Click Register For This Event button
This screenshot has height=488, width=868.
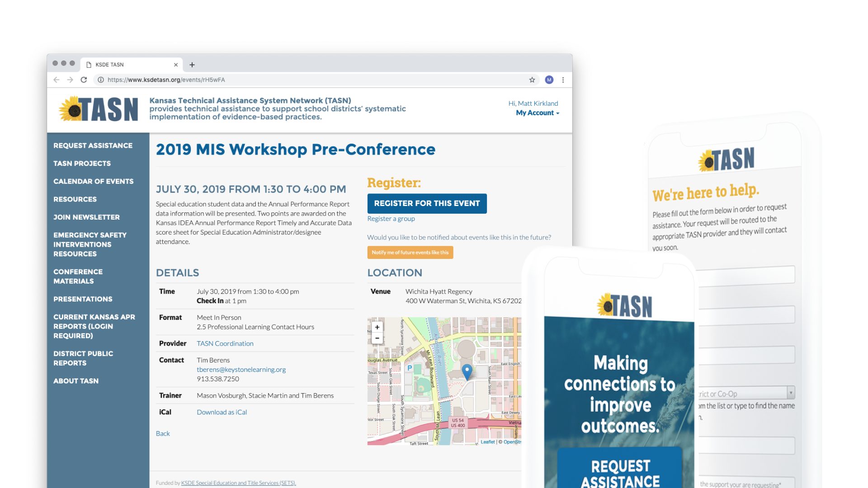pos(427,203)
